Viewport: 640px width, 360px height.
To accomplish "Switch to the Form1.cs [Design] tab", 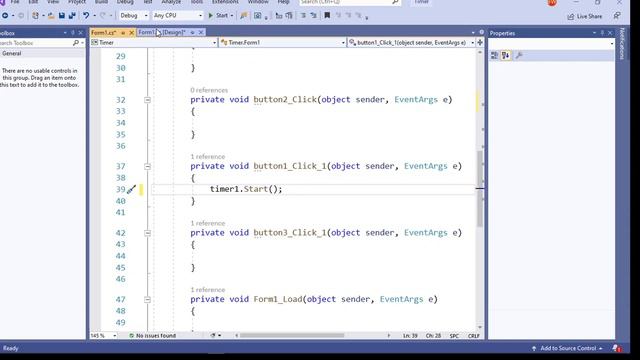I will click(162, 32).
